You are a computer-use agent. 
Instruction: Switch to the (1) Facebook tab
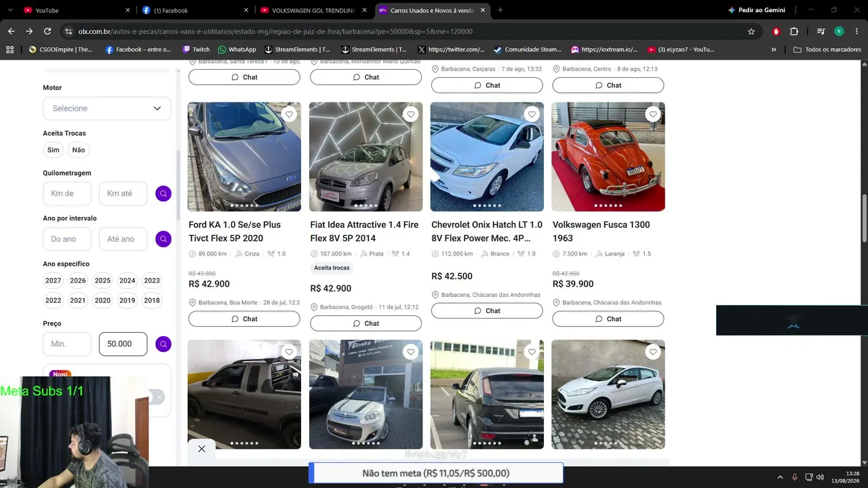195,10
